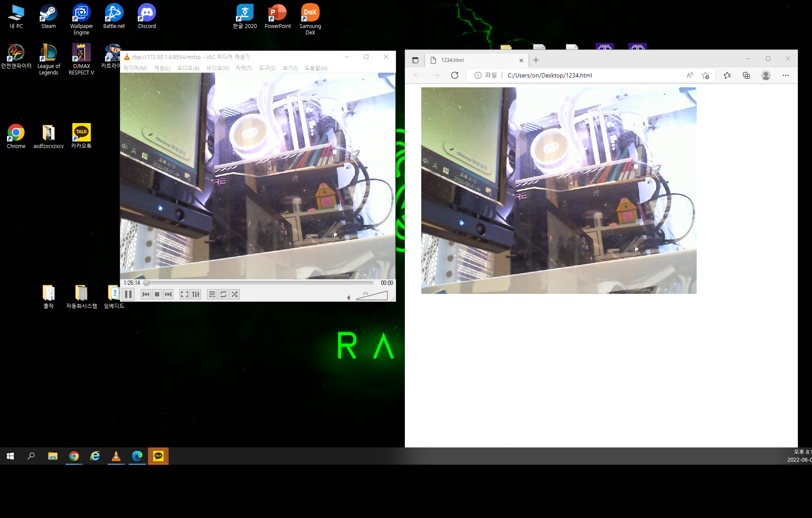Mute the VLC audio speaker icon
The image size is (812, 518).
click(x=349, y=297)
